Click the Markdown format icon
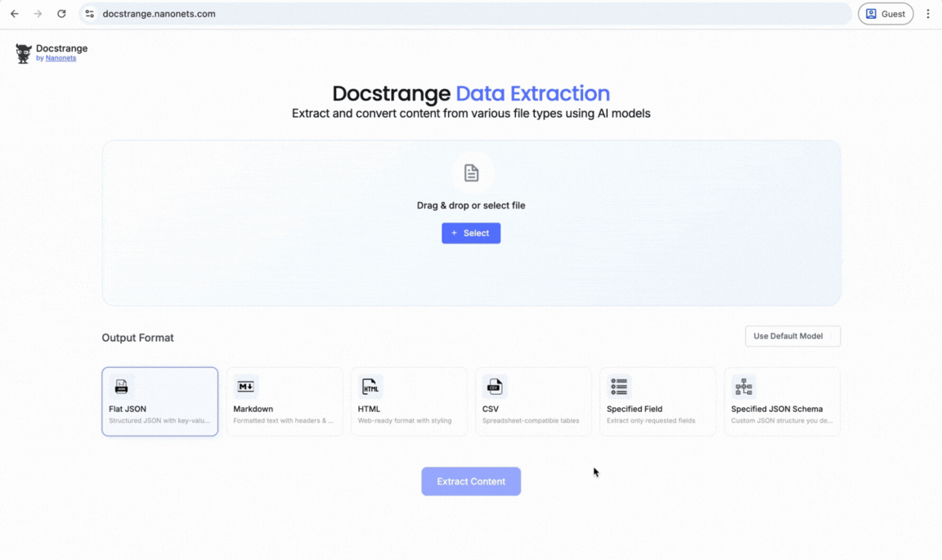 coord(245,386)
